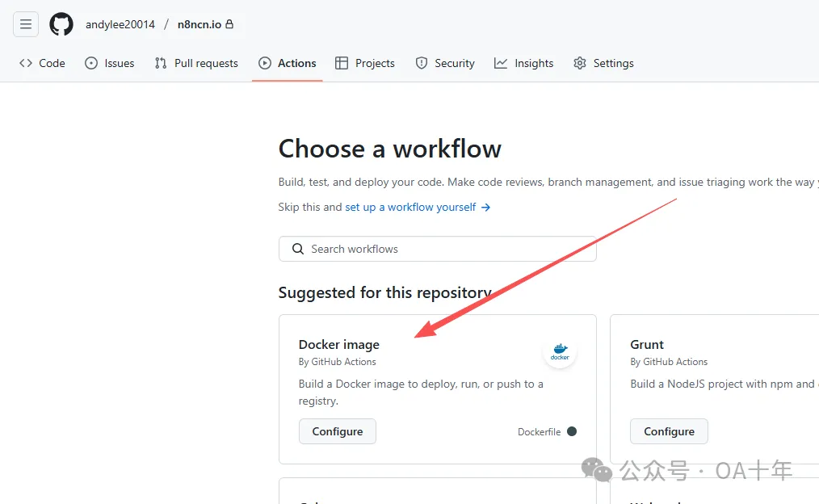Screen dimensions: 819x504
Task: Open the Insights tab
Action: tap(524, 63)
